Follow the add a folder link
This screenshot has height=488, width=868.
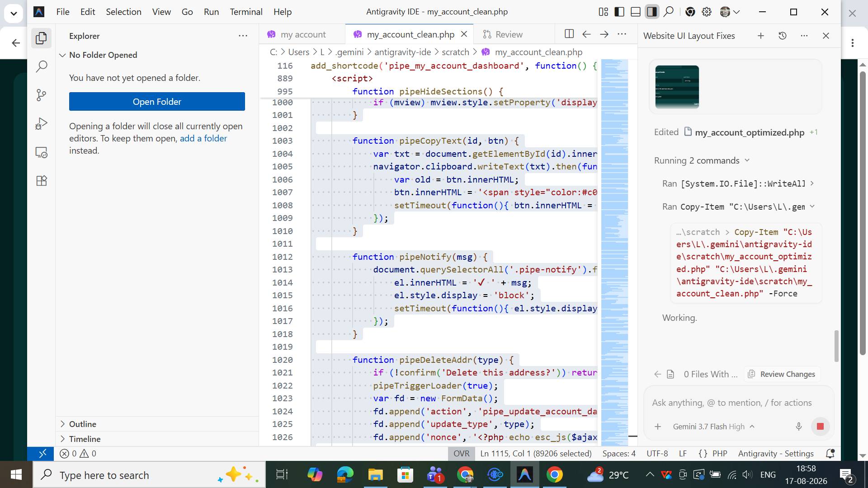click(x=203, y=138)
